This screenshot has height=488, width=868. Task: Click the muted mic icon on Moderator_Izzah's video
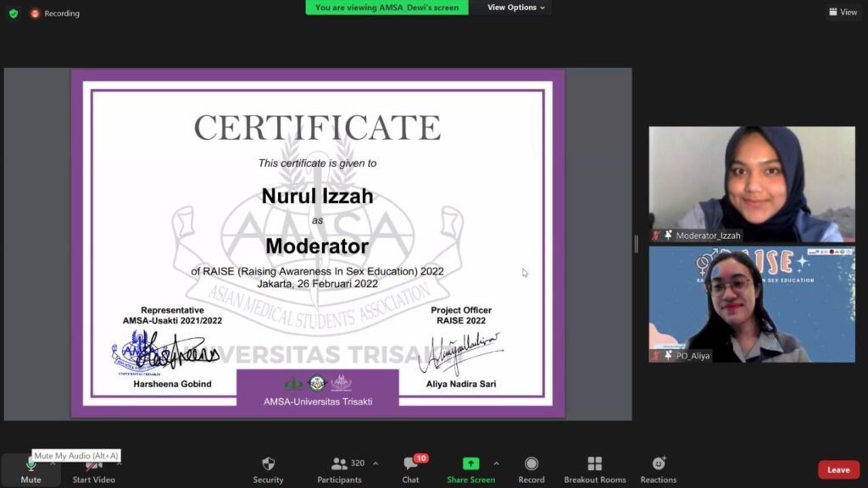point(656,236)
